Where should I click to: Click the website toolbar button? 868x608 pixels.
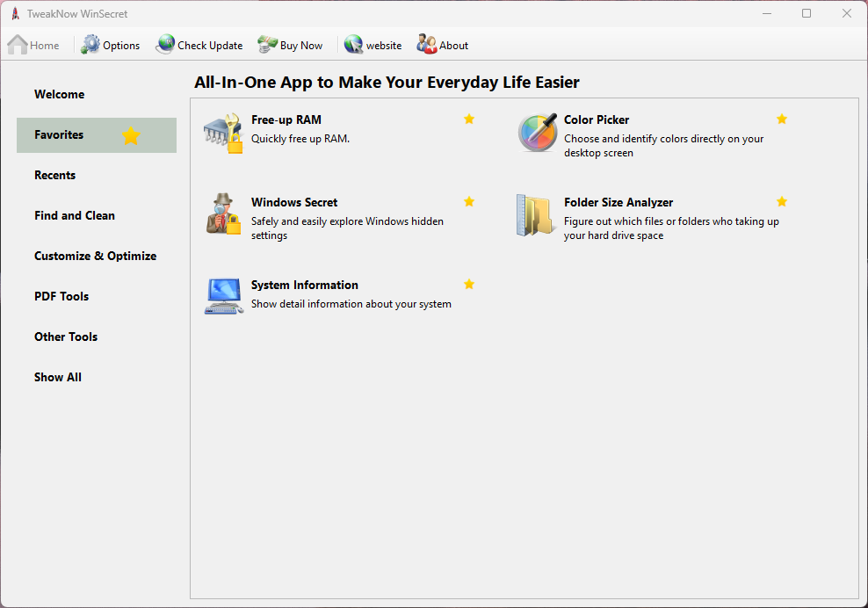(373, 45)
